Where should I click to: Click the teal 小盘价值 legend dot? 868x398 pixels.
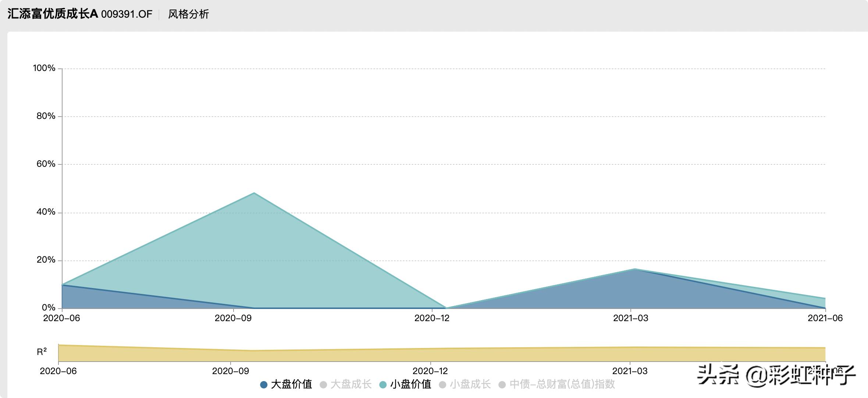(383, 385)
